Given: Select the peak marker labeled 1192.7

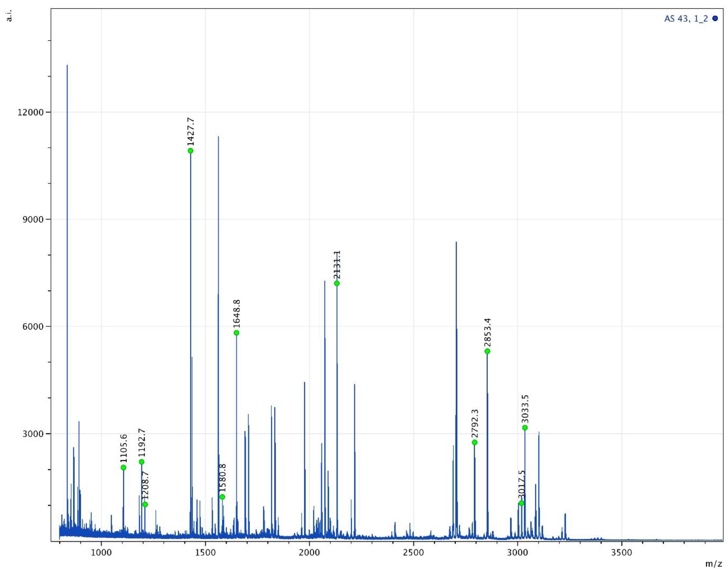Looking at the screenshot, I should [142, 462].
